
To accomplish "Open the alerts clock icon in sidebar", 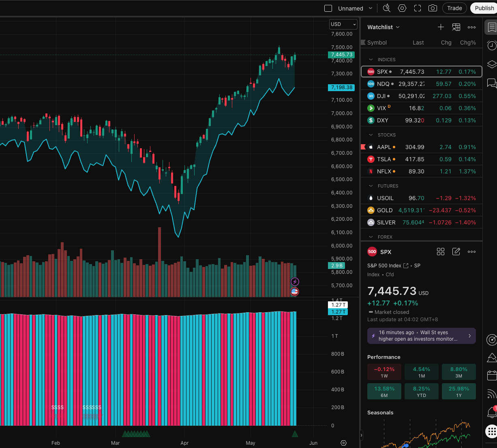I will (x=491, y=45).
